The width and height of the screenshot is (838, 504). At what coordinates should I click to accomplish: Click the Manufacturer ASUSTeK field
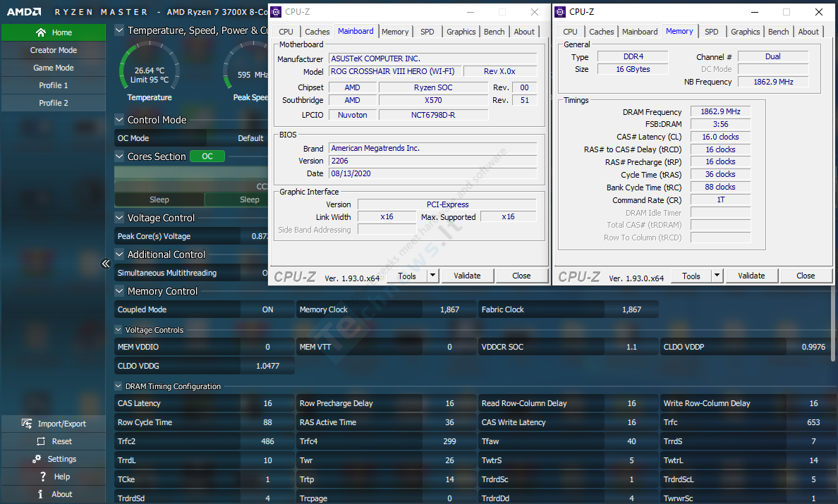pyautogui.click(x=432, y=59)
